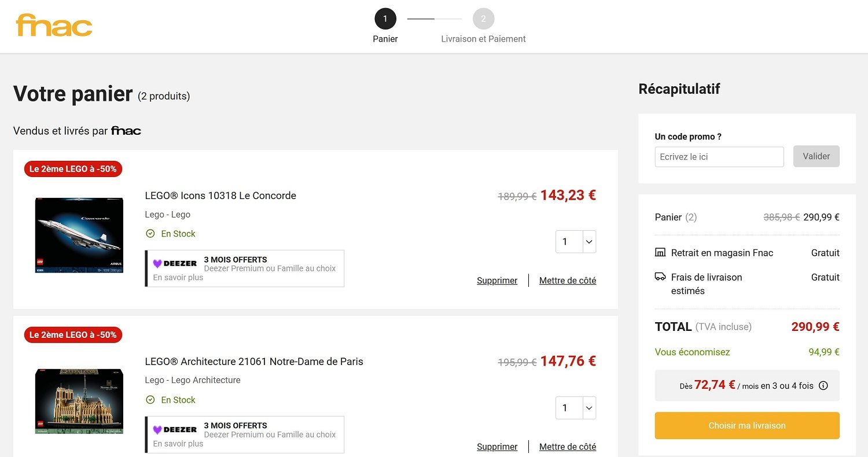The image size is (868, 457).
Task: Click the Valider promo code button
Action: pyautogui.click(x=816, y=156)
